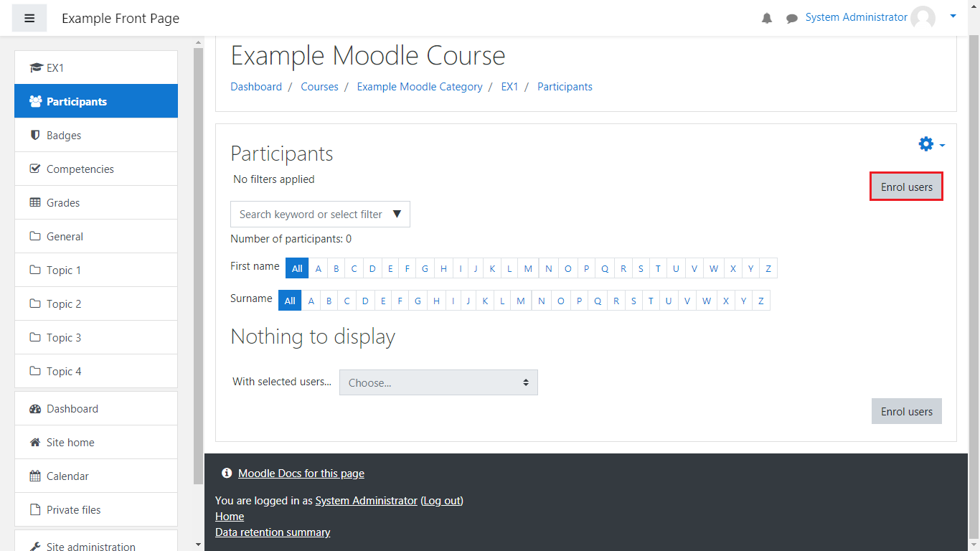Screen dimensions: 980x551
Task: Click the Site home house icon
Action: (x=35, y=442)
